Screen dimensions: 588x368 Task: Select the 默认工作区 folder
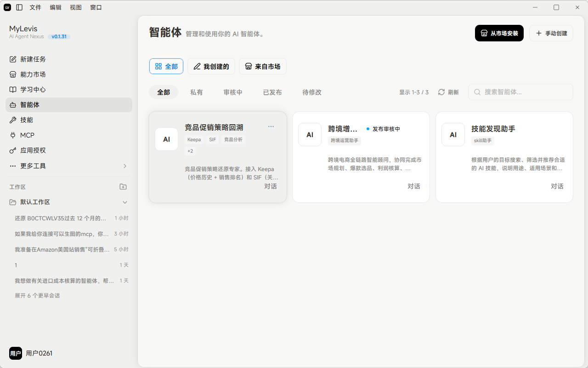point(35,202)
